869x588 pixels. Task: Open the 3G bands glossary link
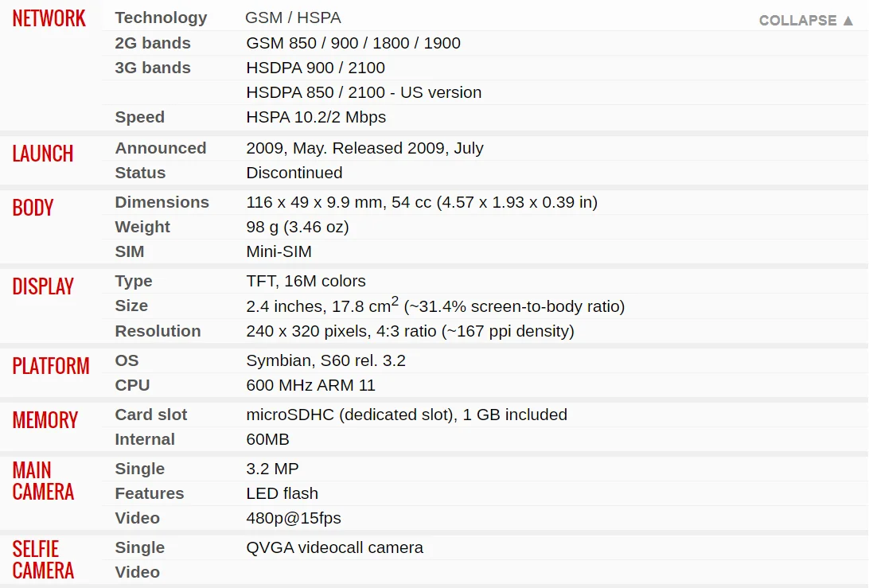pos(153,68)
